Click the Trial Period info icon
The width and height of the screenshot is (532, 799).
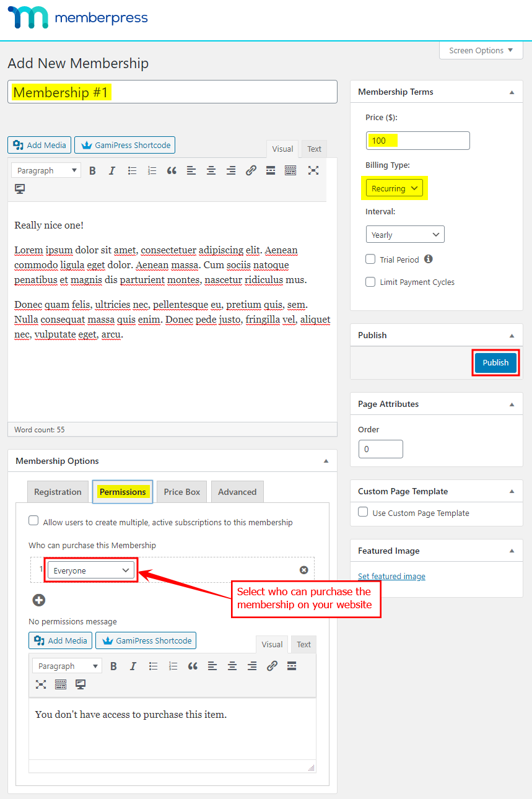click(429, 260)
